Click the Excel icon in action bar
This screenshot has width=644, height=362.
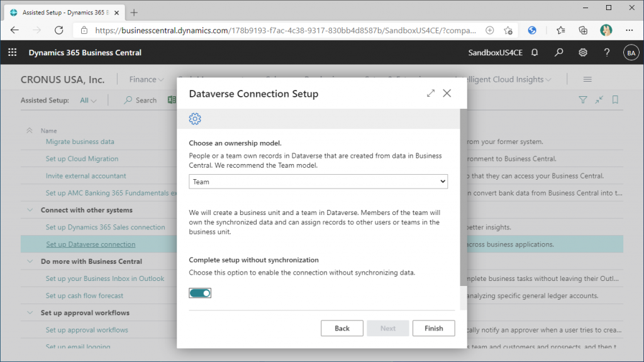[172, 100]
